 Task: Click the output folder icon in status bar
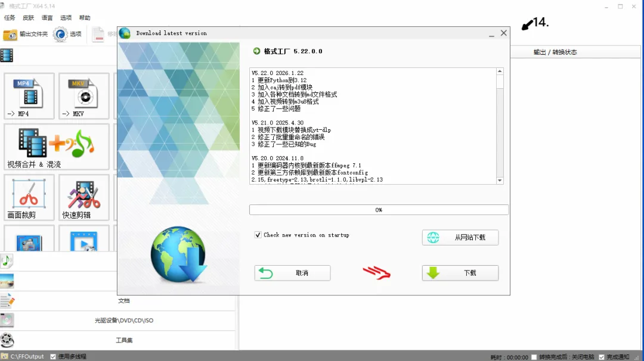(x=5, y=356)
